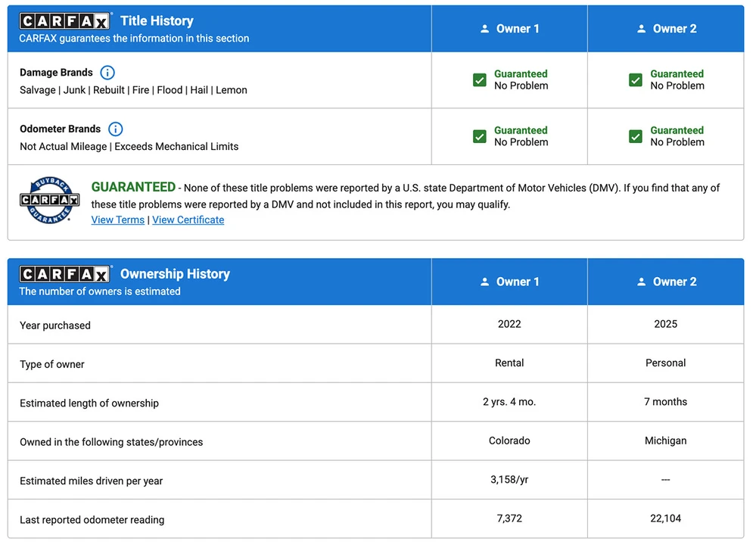
Task: Click 'Owned in the following states/provinces' label
Action: point(111,442)
